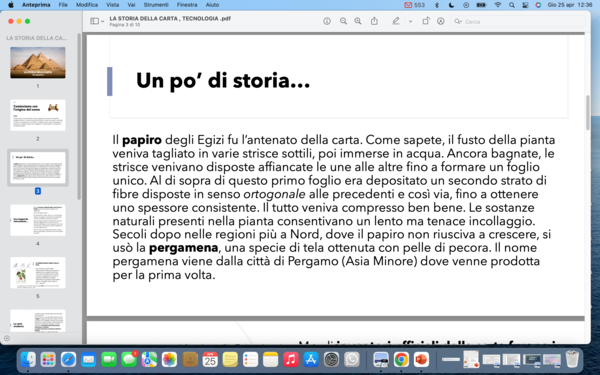The height and width of the screenshot is (375, 600).
Task: Click the Siri icon in menu bar
Action: [x=538, y=5]
